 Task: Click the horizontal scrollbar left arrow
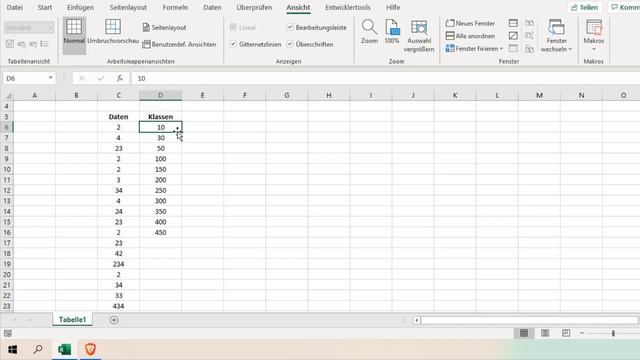click(x=416, y=320)
